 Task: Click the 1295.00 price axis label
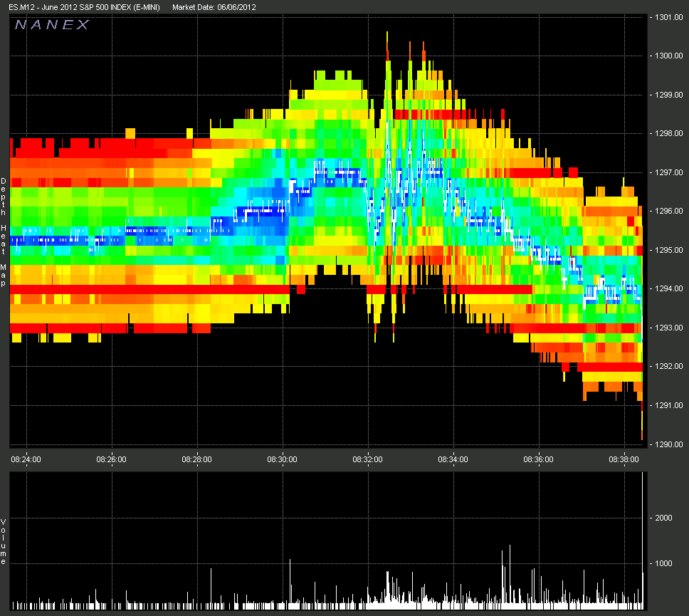669,250
